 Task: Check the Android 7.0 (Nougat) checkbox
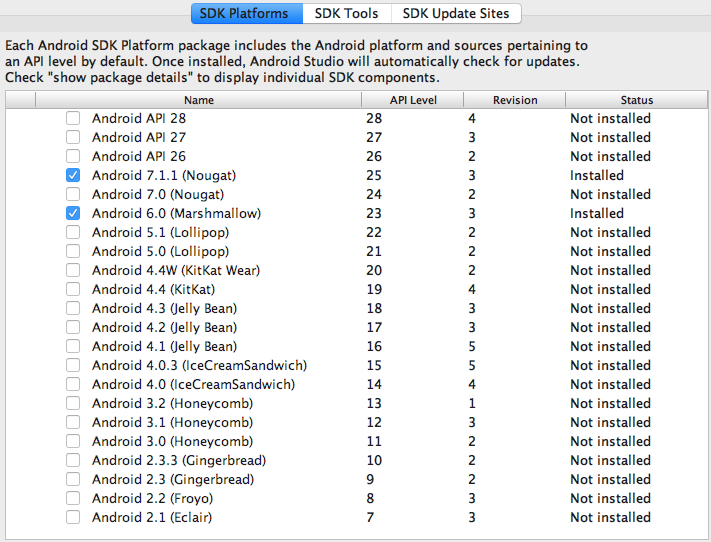click(x=73, y=195)
